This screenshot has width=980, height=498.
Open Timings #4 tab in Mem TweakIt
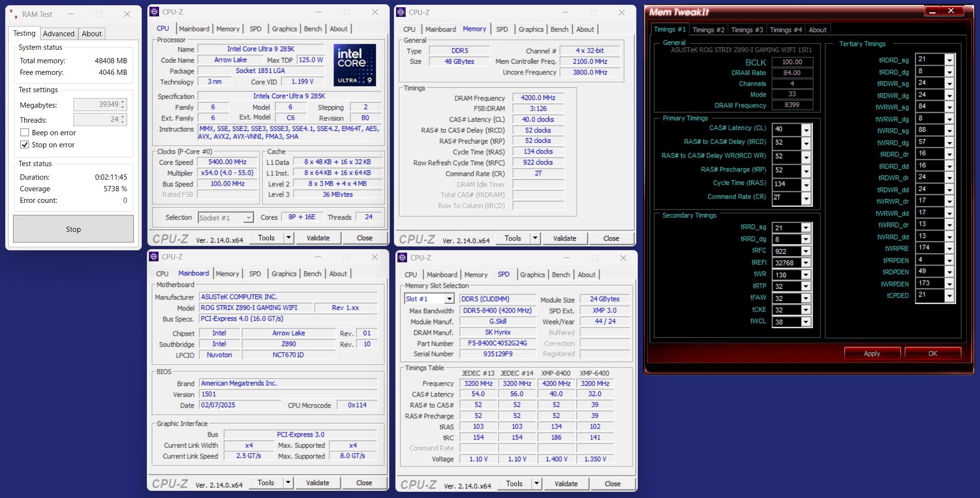tap(786, 30)
